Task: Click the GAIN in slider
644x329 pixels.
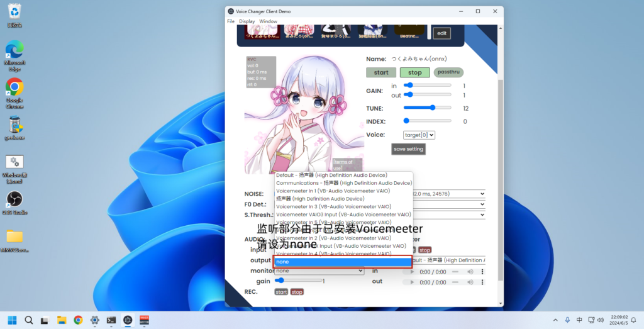Action: tap(427, 85)
